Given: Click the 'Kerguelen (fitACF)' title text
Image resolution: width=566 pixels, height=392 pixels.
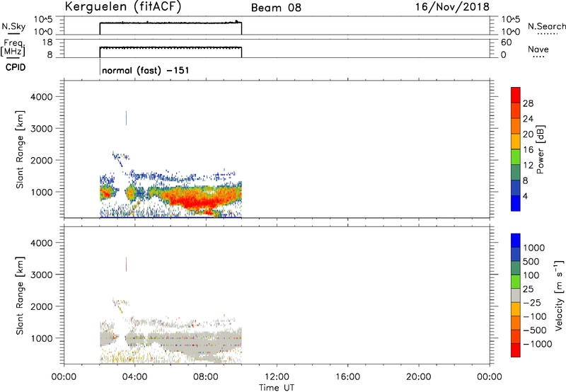Looking at the screenshot, I should click(x=123, y=7).
